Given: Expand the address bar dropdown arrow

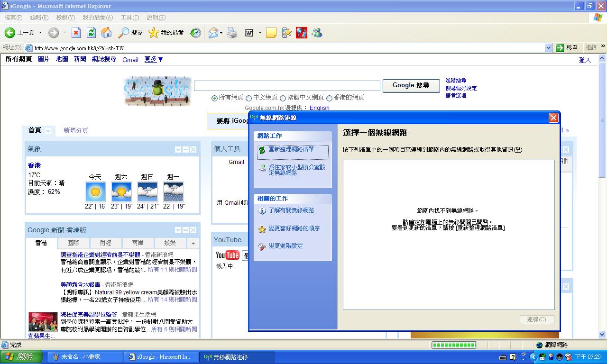Looking at the screenshot, I should 548,48.
